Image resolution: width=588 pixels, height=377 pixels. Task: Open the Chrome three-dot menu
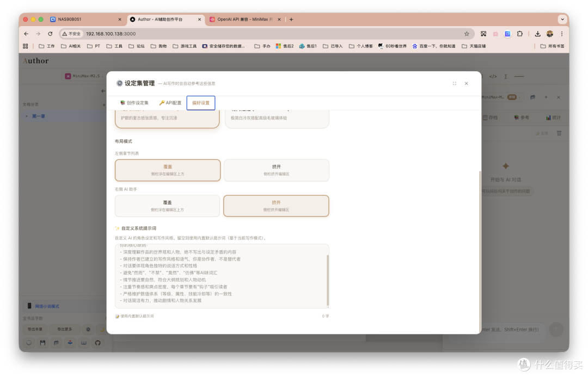coord(562,34)
